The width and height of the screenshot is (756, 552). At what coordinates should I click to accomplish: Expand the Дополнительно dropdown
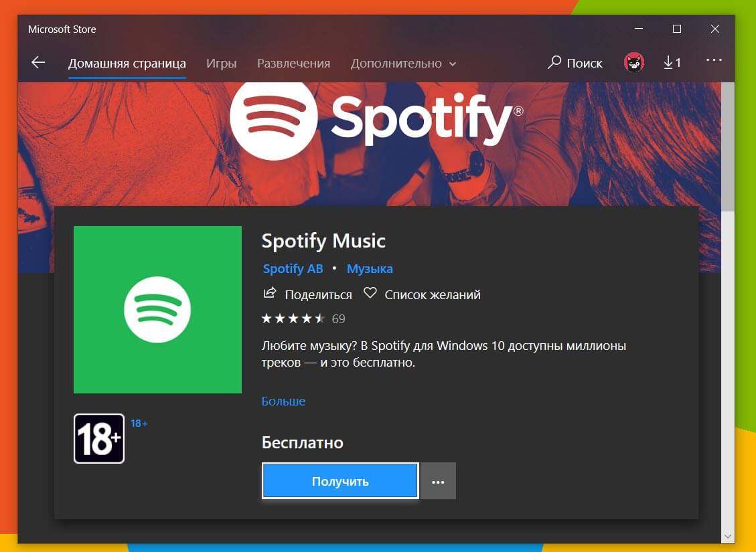(404, 63)
